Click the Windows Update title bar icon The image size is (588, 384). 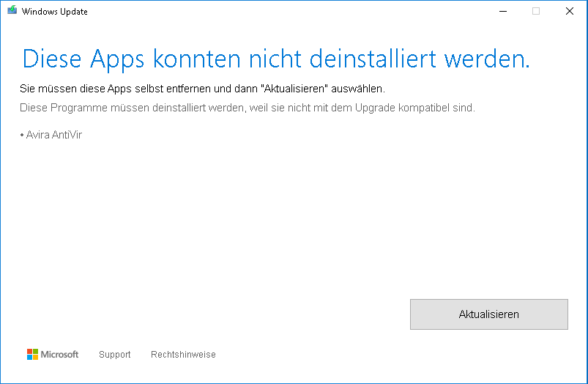(x=12, y=10)
